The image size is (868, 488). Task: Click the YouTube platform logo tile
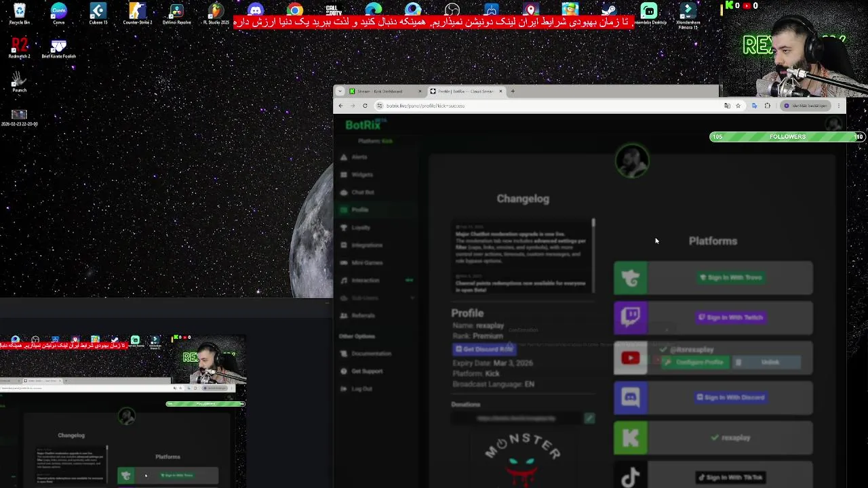[x=631, y=358]
